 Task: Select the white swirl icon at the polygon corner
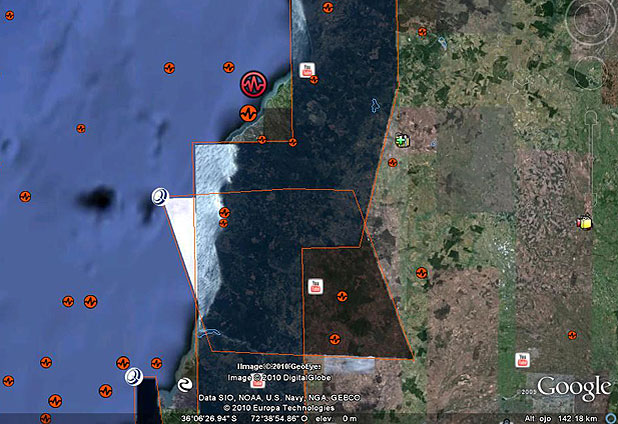158,197
